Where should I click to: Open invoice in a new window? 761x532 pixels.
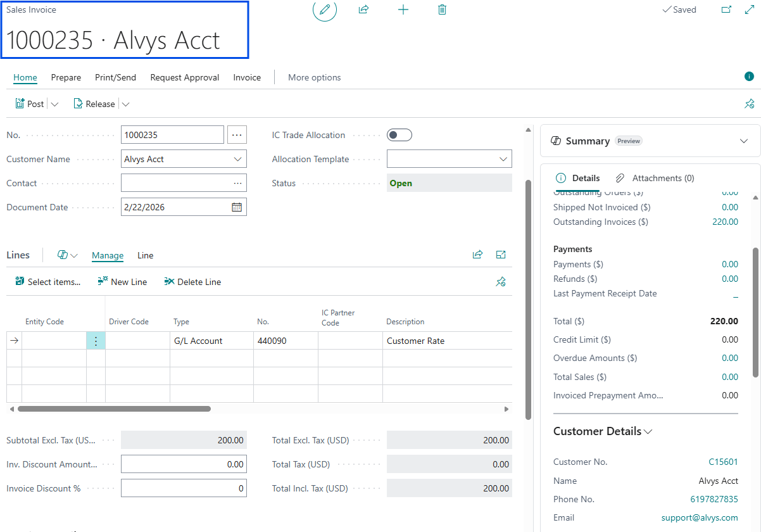coord(727,9)
